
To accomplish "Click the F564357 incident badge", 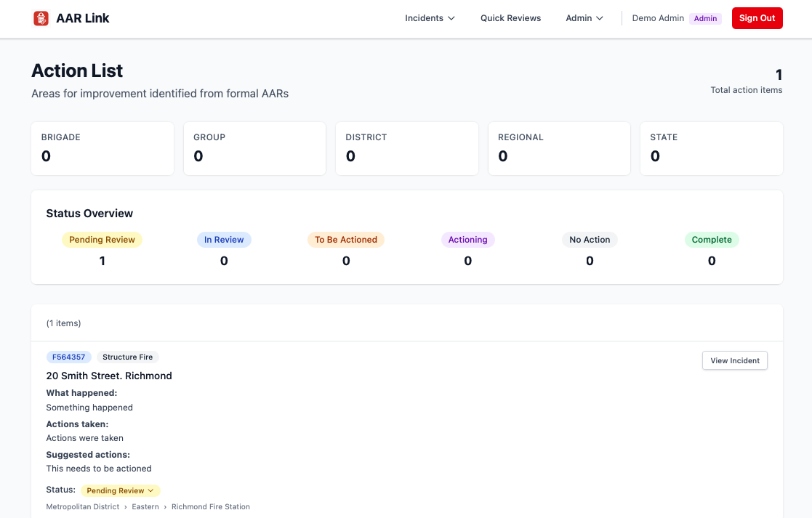I will [68, 357].
